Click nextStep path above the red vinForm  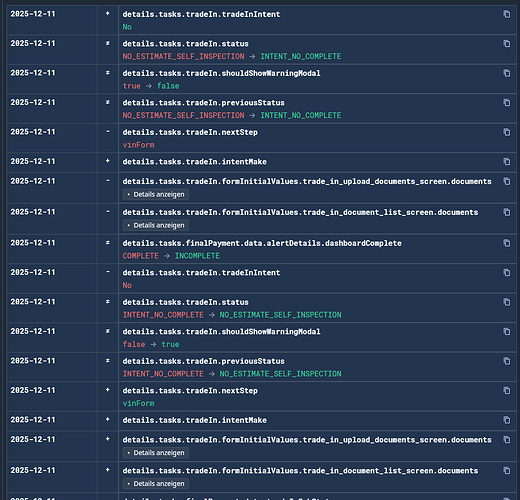click(x=190, y=132)
